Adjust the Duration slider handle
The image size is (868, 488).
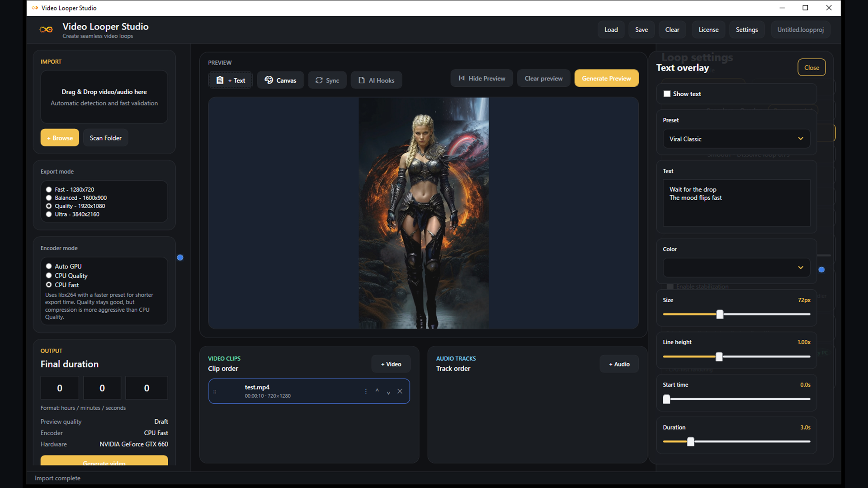pyautogui.click(x=690, y=441)
